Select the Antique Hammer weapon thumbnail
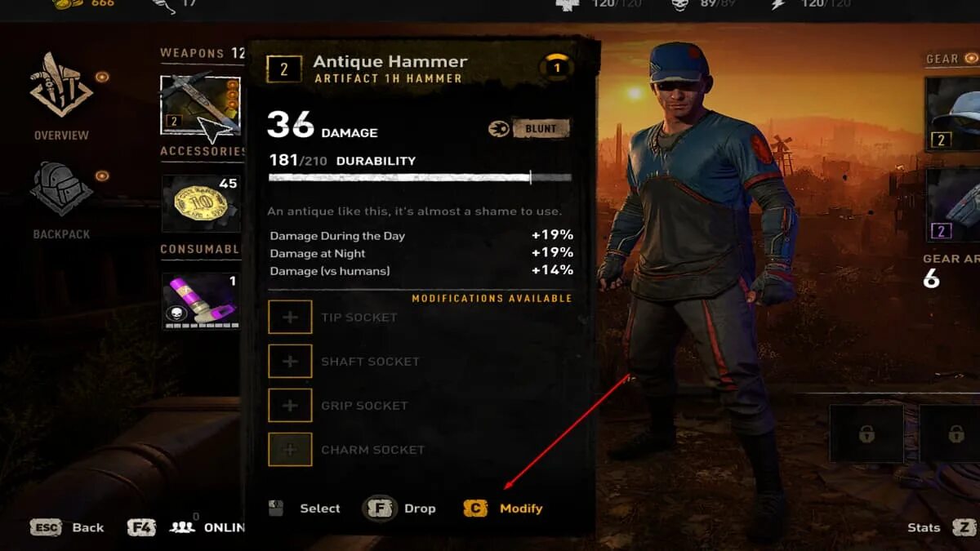Viewport: 980px width, 551px height. pyautogui.click(x=201, y=105)
